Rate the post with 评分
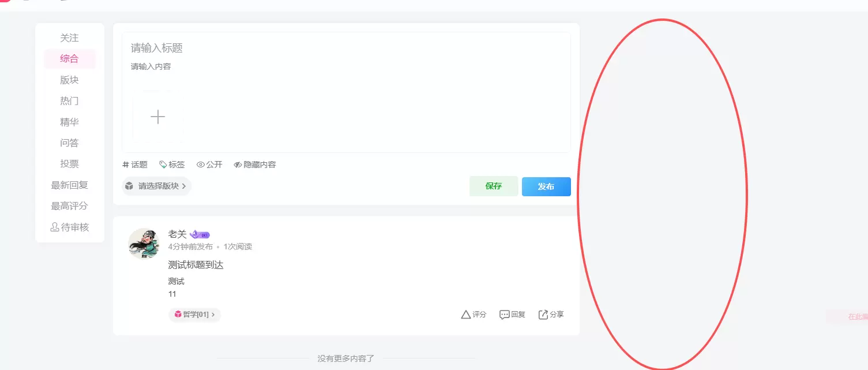 pyautogui.click(x=474, y=315)
